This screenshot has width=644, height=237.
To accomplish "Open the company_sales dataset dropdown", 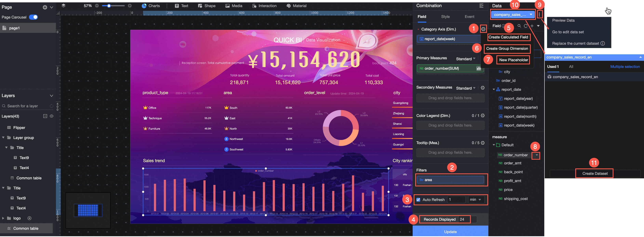I will click(x=513, y=15).
